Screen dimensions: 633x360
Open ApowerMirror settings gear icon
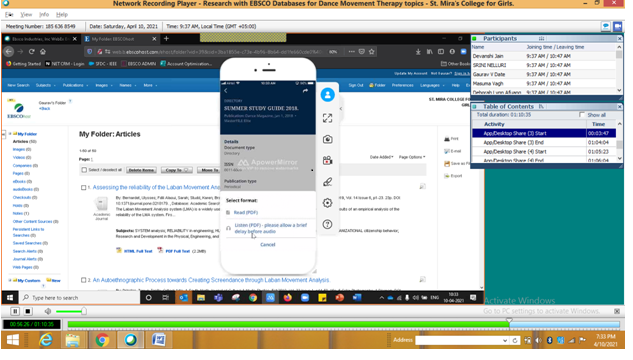pyautogui.click(x=327, y=203)
